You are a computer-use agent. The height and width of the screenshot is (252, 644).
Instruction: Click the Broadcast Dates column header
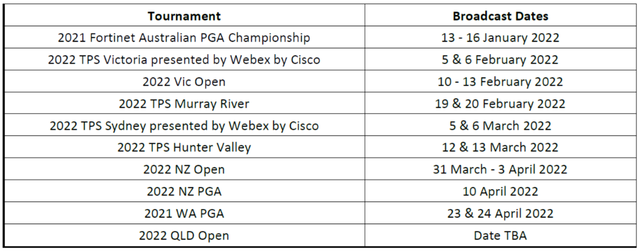500,16
